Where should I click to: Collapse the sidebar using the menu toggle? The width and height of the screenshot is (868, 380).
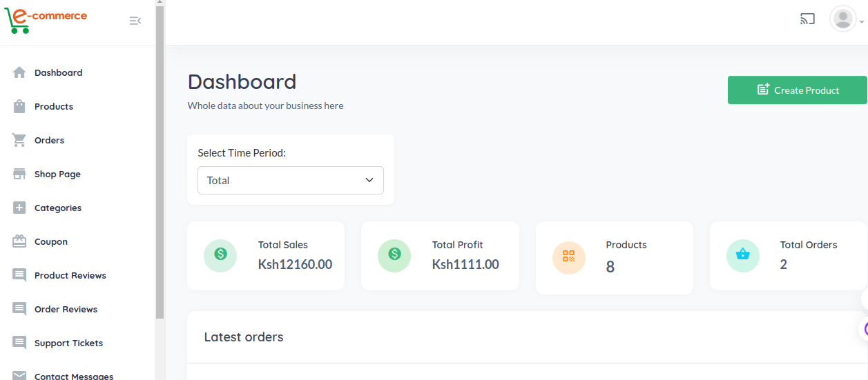coord(135,21)
